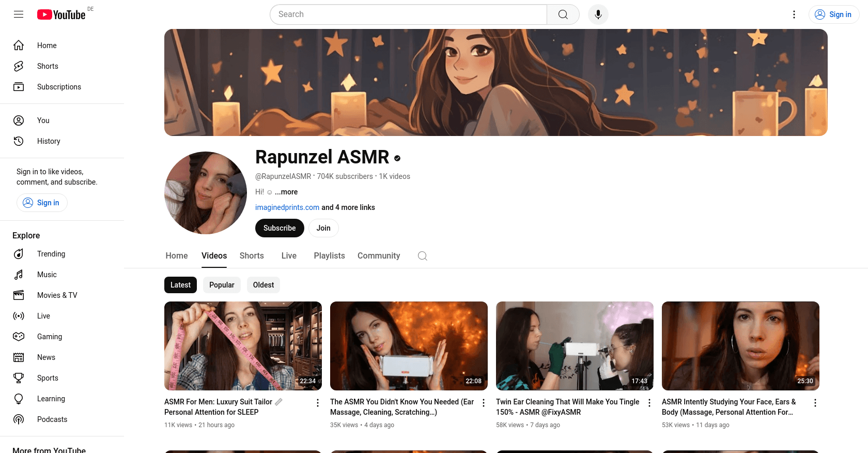The image size is (868, 453).
Task: Go to Trending in Explore
Action: (51, 254)
